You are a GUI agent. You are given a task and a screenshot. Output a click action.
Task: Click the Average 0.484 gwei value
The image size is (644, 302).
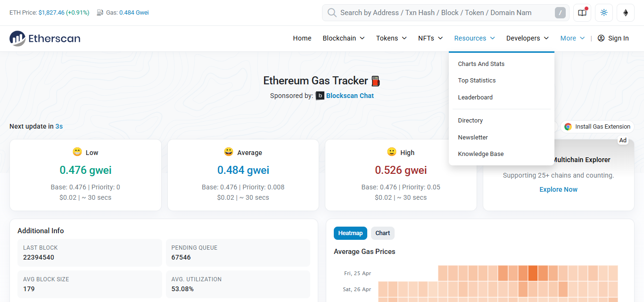coord(243,170)
